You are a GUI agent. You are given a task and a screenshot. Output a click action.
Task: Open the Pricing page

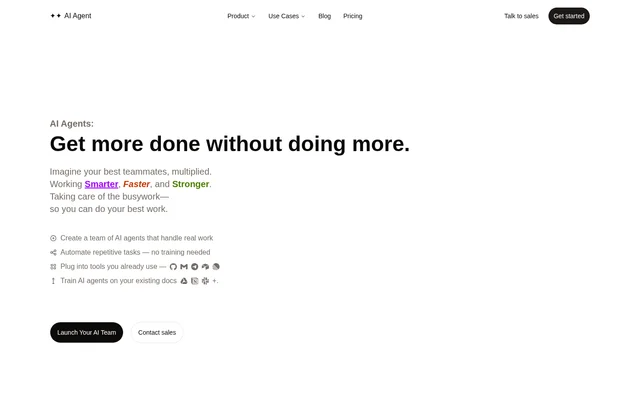tap(353, 16)
